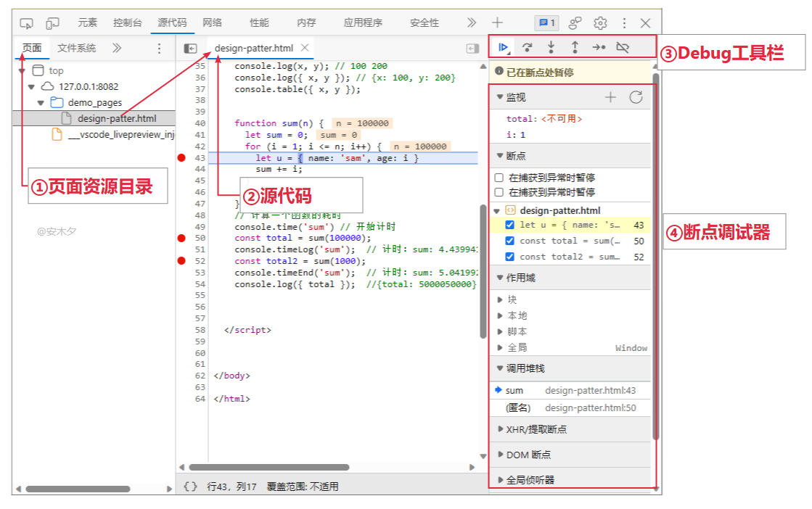
Task: Open DevTools settings gear
Action: pos(600,23)
